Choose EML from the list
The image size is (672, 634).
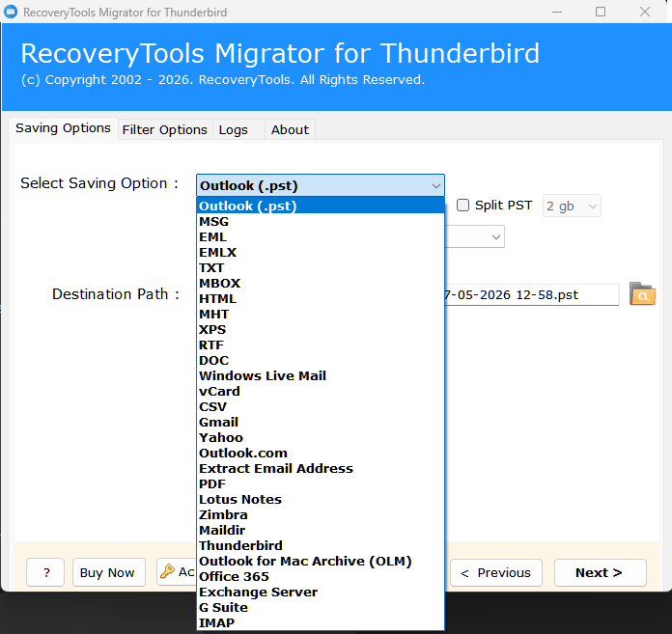pos(321,236)
